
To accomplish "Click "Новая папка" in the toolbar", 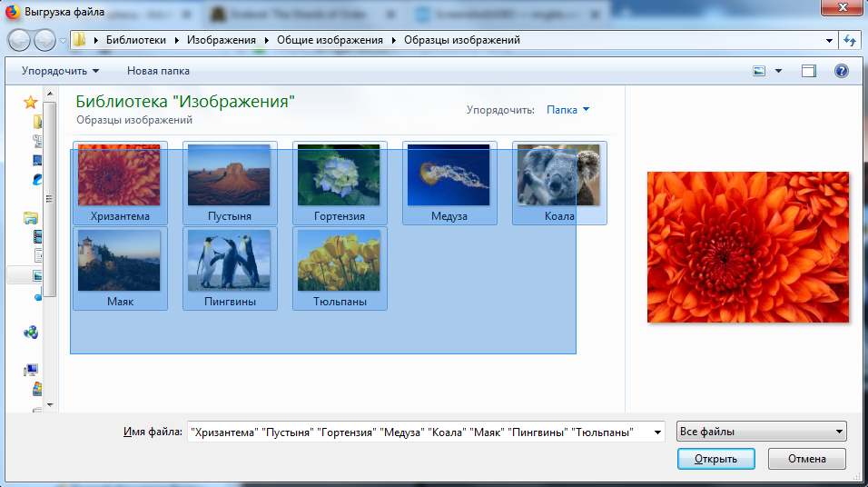I will tap(158, 71).
